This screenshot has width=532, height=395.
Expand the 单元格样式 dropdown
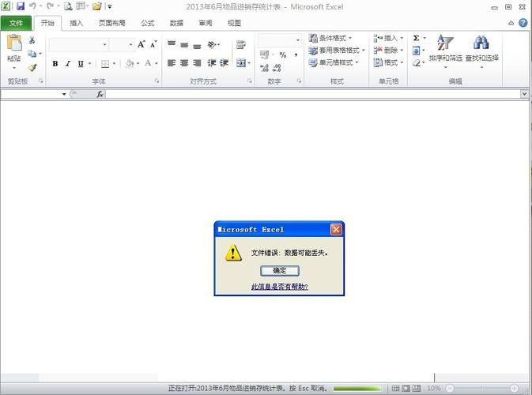point(336,62)
